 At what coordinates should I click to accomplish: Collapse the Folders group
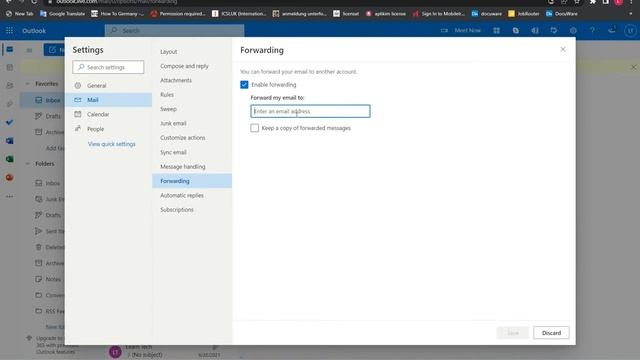click(x=28, y=164)
